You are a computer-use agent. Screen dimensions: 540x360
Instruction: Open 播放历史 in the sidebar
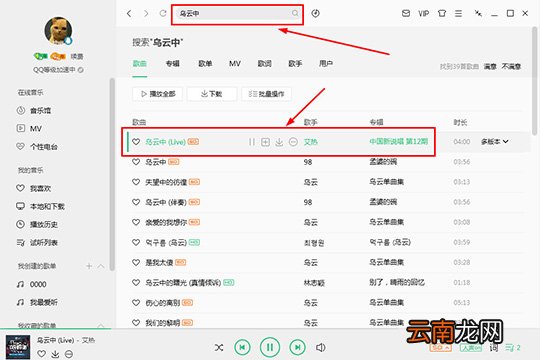coord(37,224)
